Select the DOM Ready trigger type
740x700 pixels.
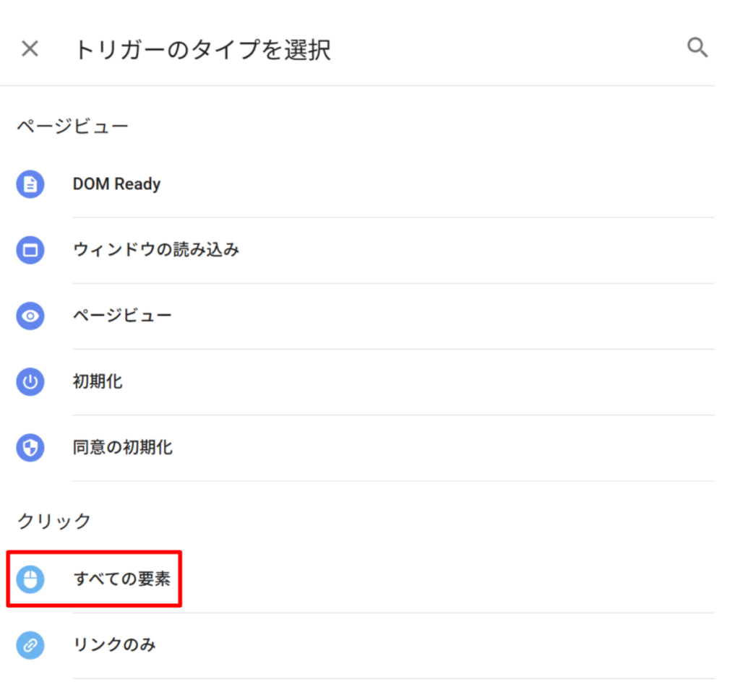[x=116, y=184]
